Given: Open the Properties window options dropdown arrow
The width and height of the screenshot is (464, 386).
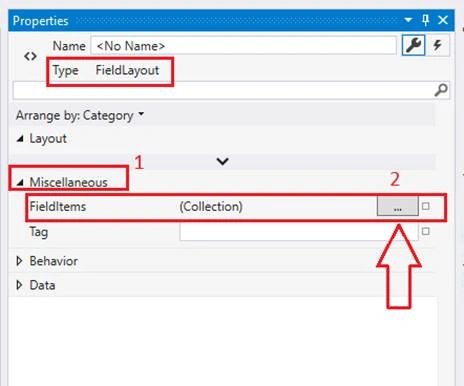Looking at the screenshot, I should [x=408, y=20].
